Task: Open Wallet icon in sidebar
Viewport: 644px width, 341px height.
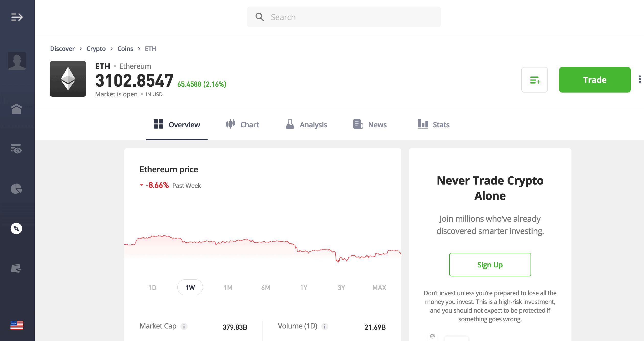Action: (16, 268)
